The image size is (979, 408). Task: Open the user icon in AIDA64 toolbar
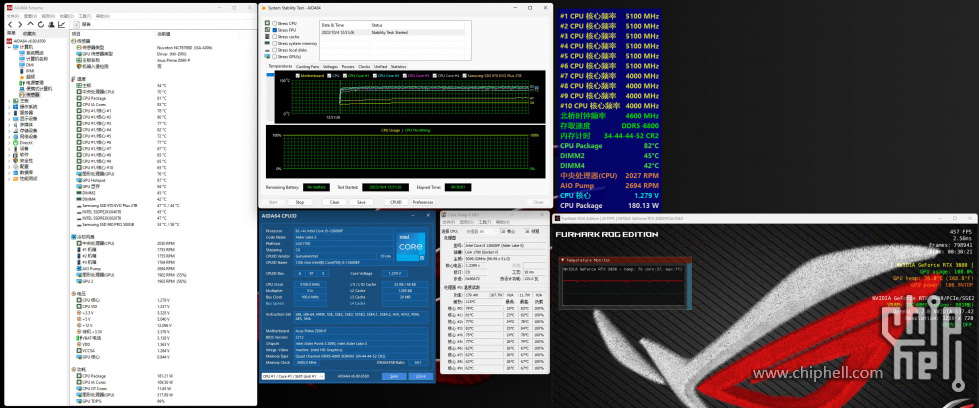tap(51, 24)
